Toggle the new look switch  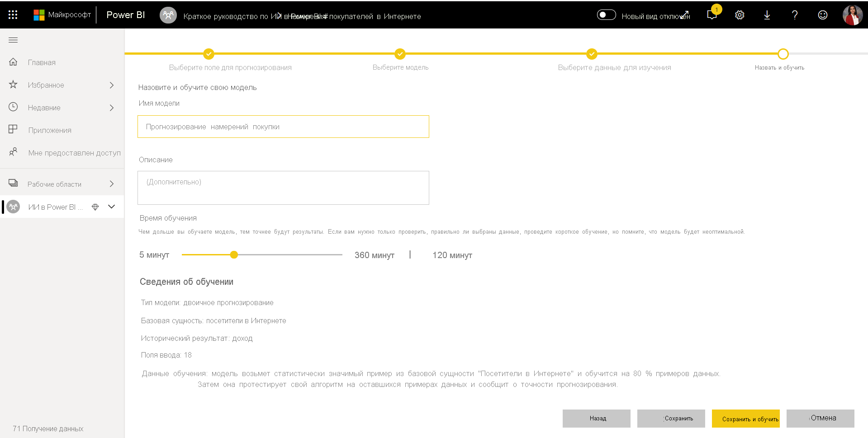click(x=606, y=15)
